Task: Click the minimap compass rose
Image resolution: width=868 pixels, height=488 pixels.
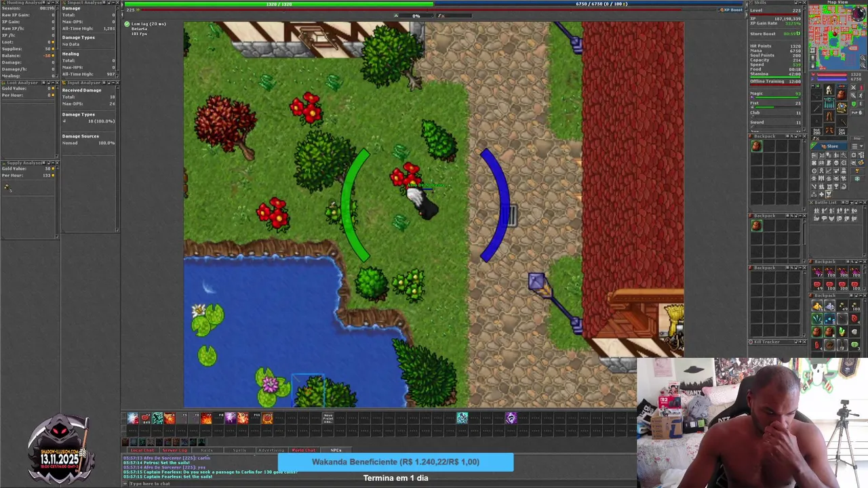Action: pos(859,14)
